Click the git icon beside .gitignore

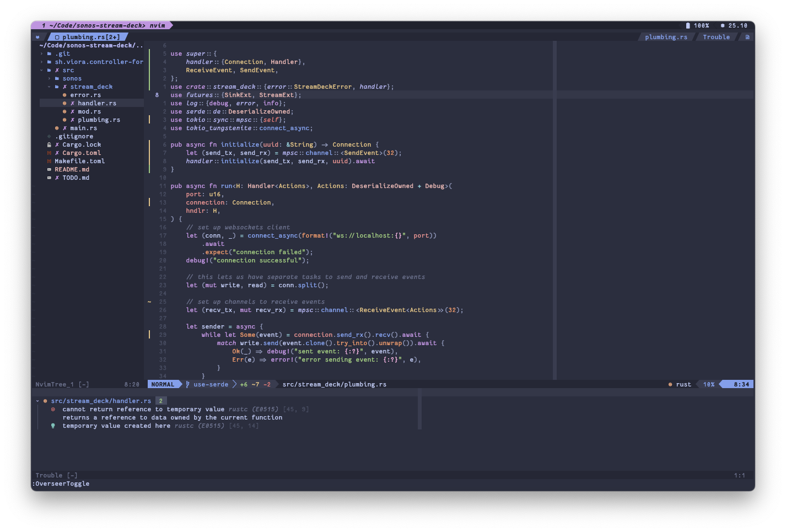(x=49, y=137)
